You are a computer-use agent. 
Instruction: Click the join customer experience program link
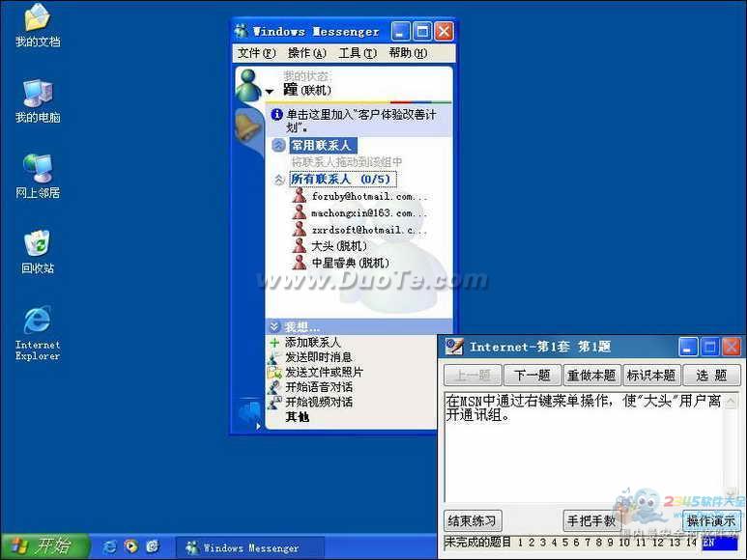[360, 121]
